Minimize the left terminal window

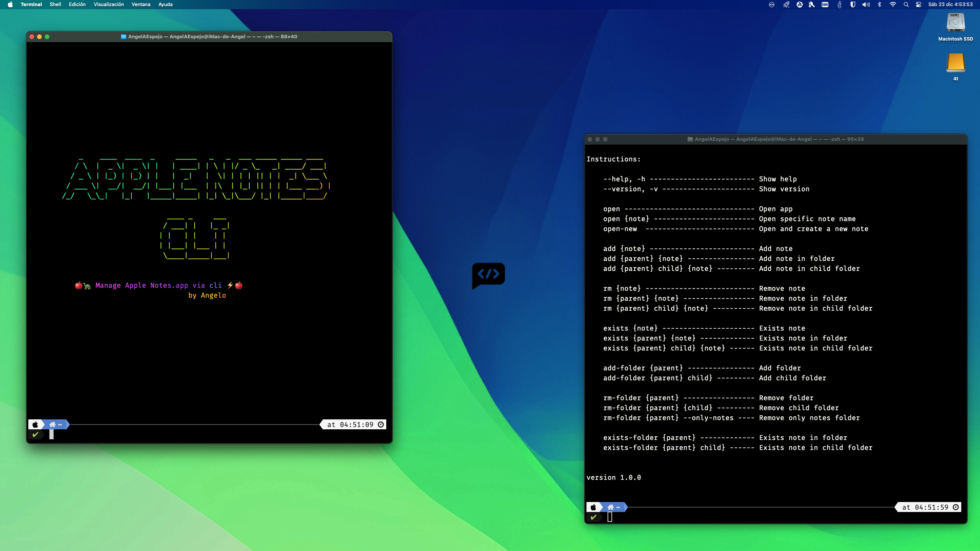pyautogui.click(x=39, y=37)
